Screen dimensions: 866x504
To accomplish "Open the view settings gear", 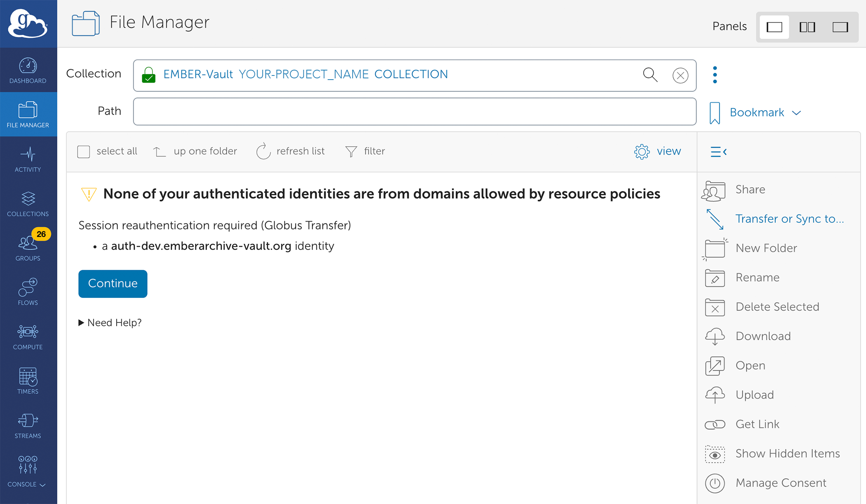I will (658, 151).
